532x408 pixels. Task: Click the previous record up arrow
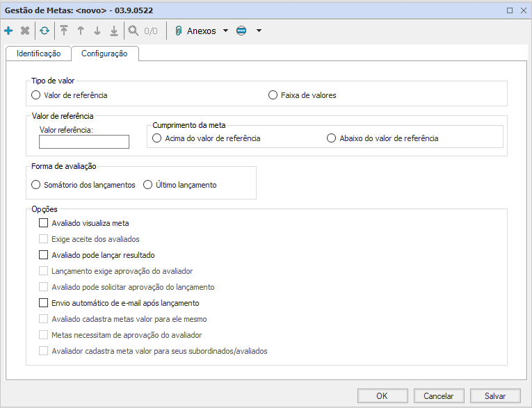[x=81, y=31]
